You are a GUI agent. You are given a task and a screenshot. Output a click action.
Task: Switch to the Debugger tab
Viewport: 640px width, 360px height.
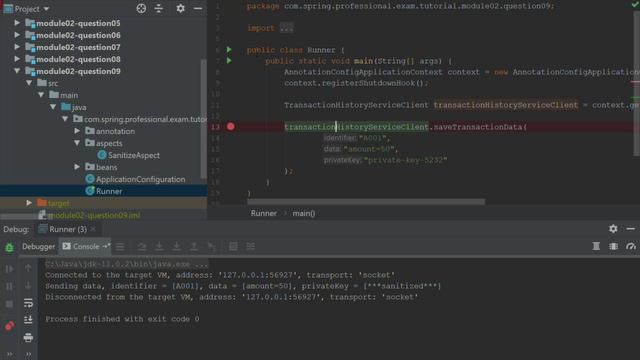point(38,247)
